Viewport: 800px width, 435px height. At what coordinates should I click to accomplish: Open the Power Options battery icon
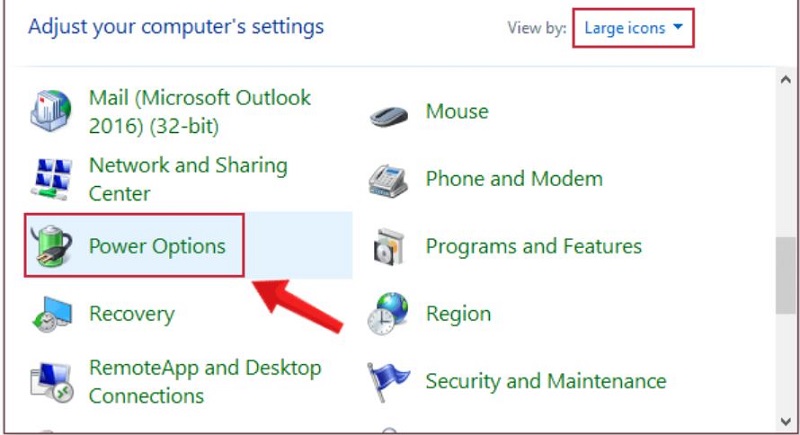pos(51,246)
